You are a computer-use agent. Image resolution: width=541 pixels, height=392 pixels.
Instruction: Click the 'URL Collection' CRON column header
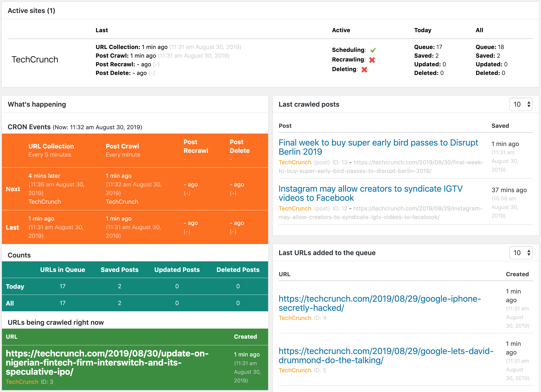point(51,146)
